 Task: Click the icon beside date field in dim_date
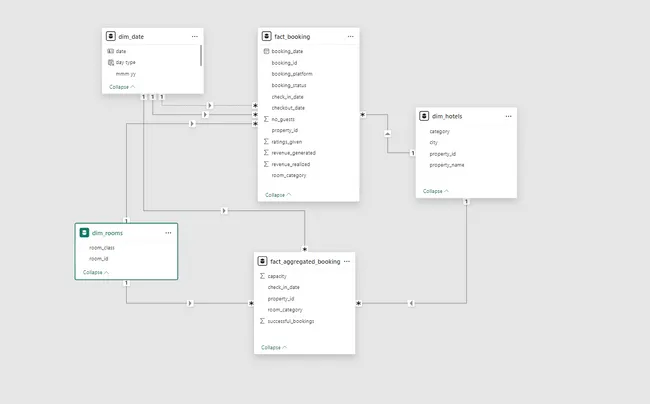point(110,51)
